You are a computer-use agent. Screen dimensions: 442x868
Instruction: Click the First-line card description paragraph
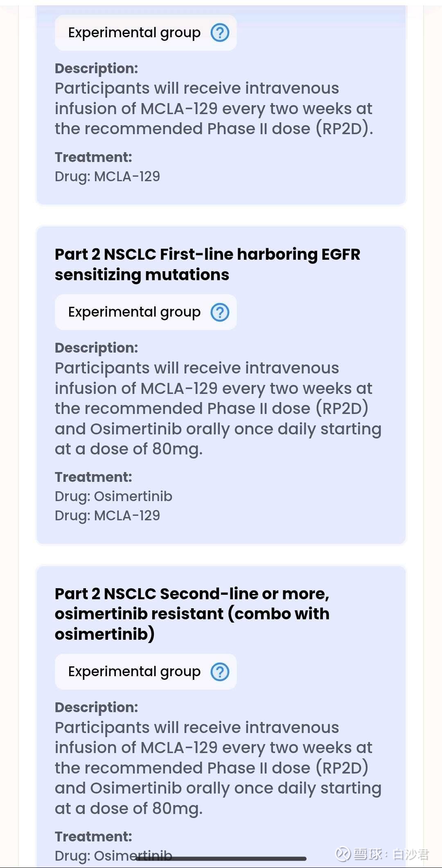click(x=218, y=408)
